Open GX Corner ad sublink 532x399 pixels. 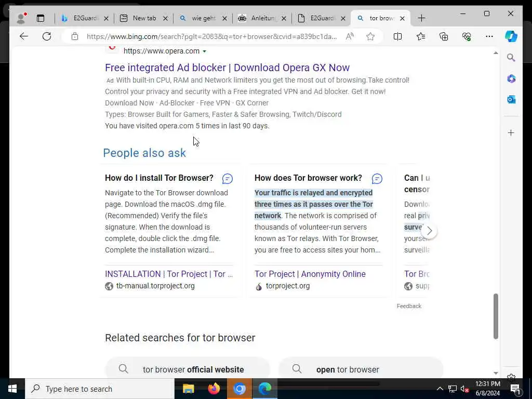252,103
